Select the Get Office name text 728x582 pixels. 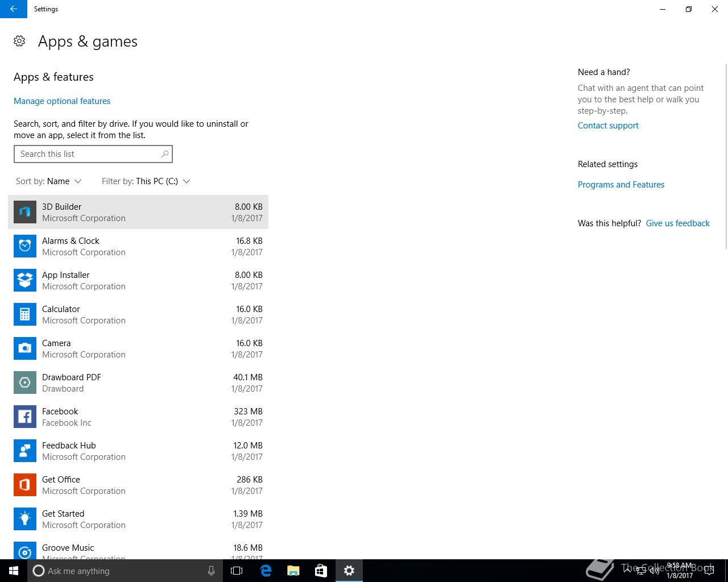[61, 480]
